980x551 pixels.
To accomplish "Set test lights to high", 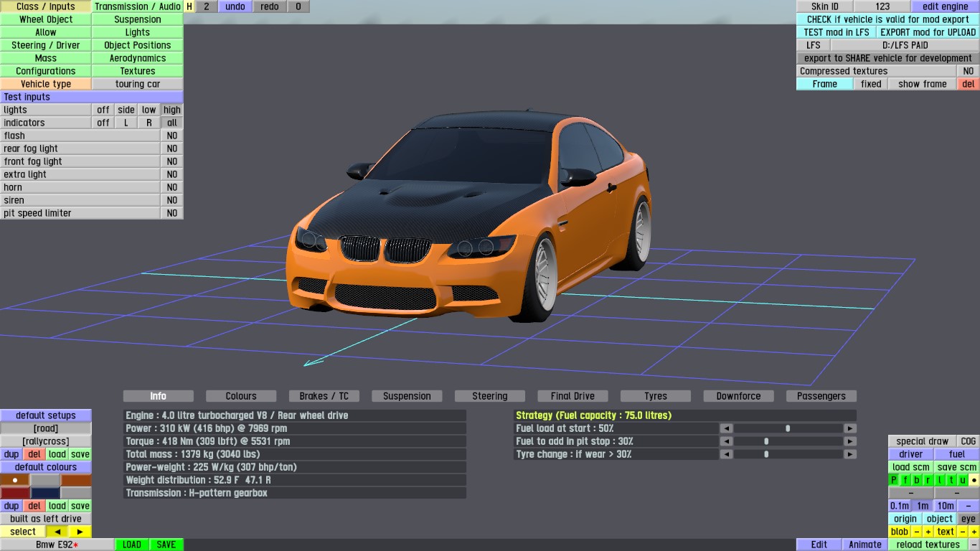I will point(172,110).
